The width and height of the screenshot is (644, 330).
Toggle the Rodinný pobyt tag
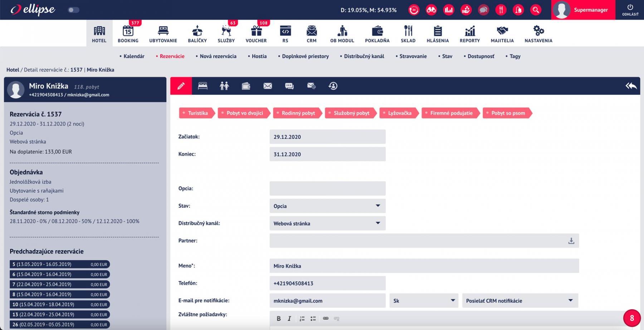298,113
